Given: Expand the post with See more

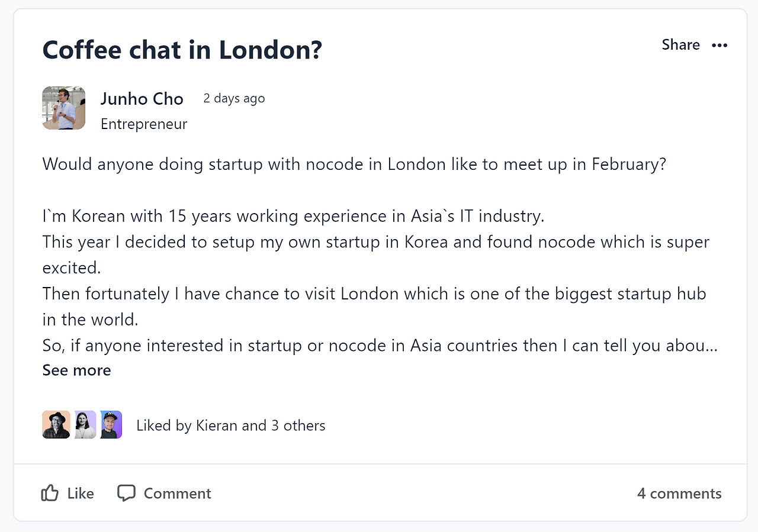Looking at the screenshot, I should click(x=76, y=370).
